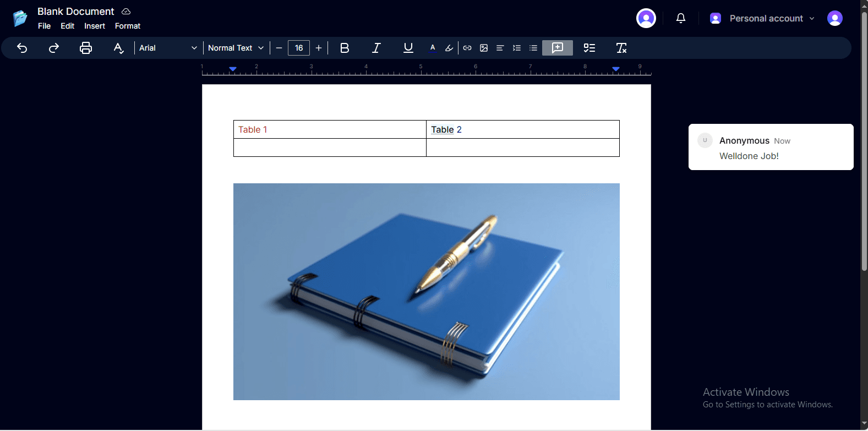This screenshot has height=431, width=868.
Task: Click the app logo icon
Action: click(20, 18)
